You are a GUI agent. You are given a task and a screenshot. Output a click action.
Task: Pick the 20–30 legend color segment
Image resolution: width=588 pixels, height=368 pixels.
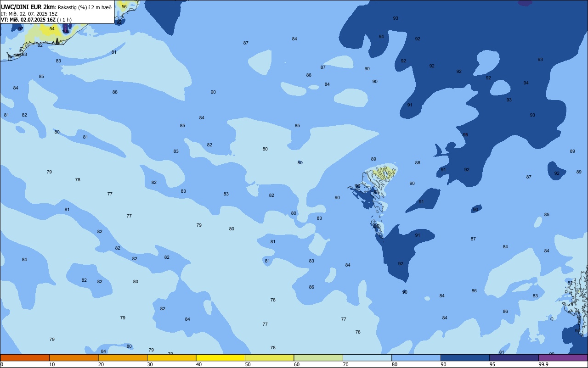123,357
